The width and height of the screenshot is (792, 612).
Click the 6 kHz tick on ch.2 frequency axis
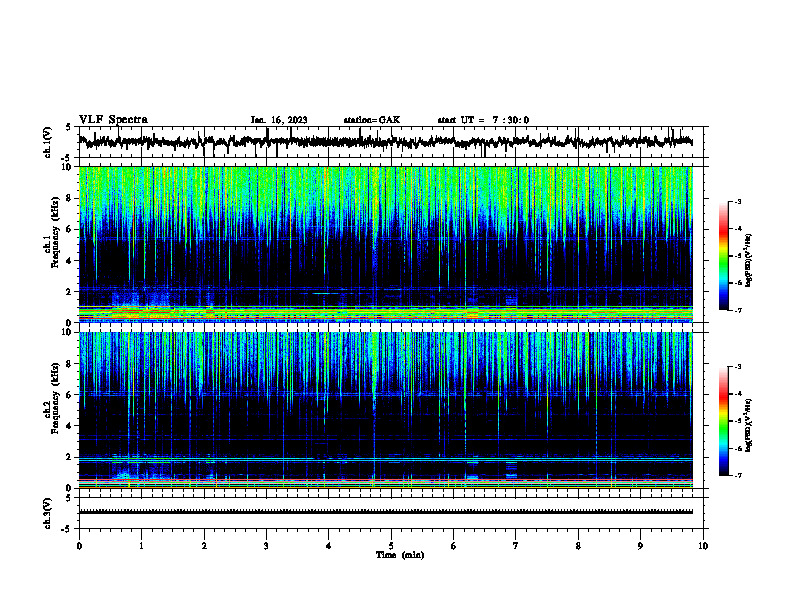point(70,395)
